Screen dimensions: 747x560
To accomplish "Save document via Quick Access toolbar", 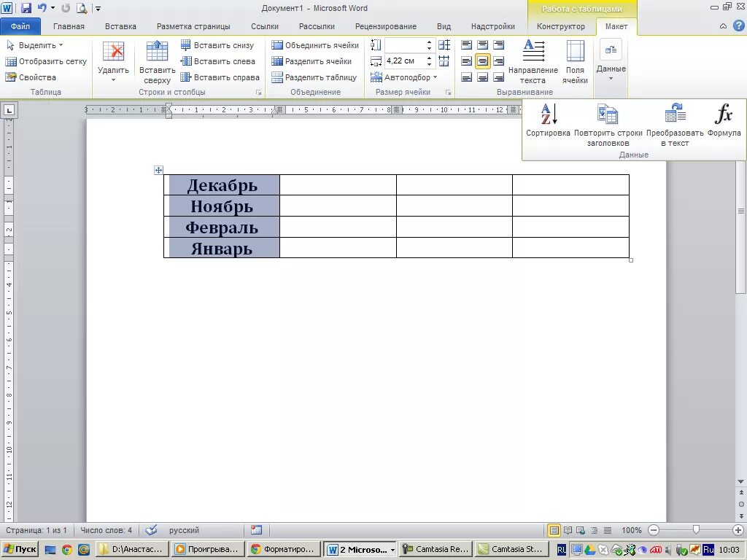I will pos(26,8).
